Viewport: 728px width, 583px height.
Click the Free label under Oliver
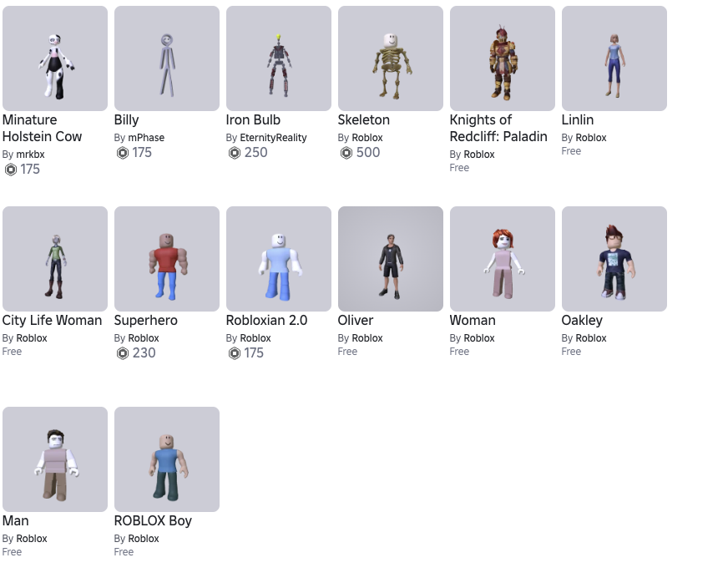pyautogui.click(x=347, y=352)
